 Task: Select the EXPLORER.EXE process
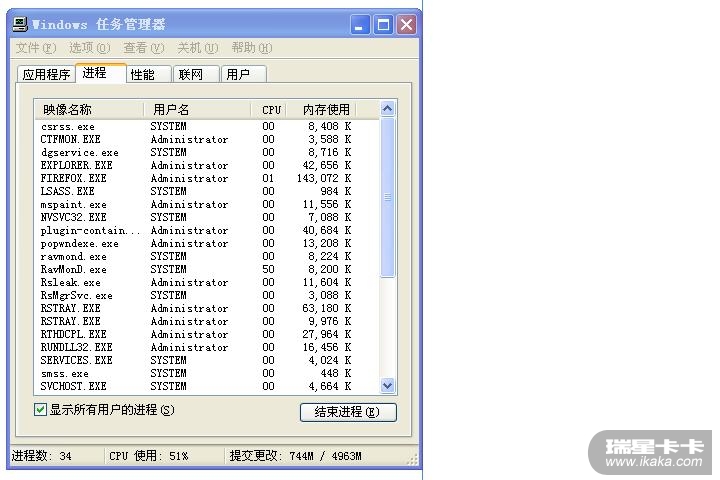coord(207,165)
